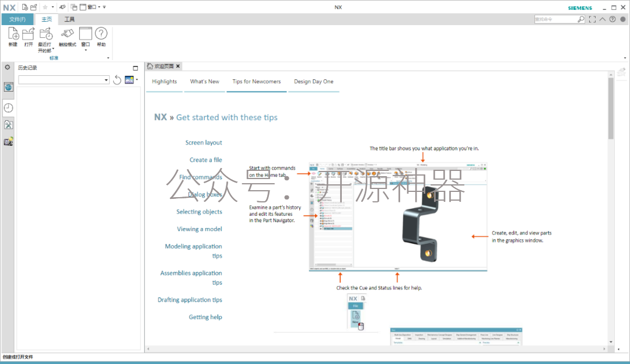This screenshot has height=364, width=630.
Task: Maximize the History (历史记录) panel
Action: 135,68
